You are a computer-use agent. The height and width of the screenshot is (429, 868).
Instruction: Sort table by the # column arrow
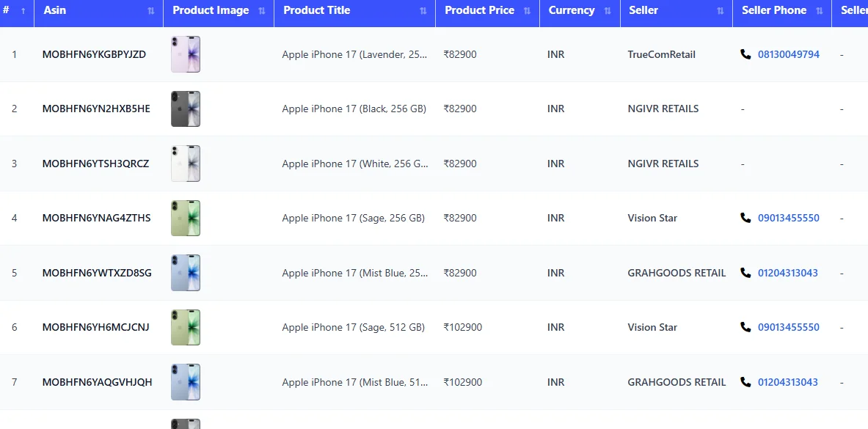coord(23,10)
